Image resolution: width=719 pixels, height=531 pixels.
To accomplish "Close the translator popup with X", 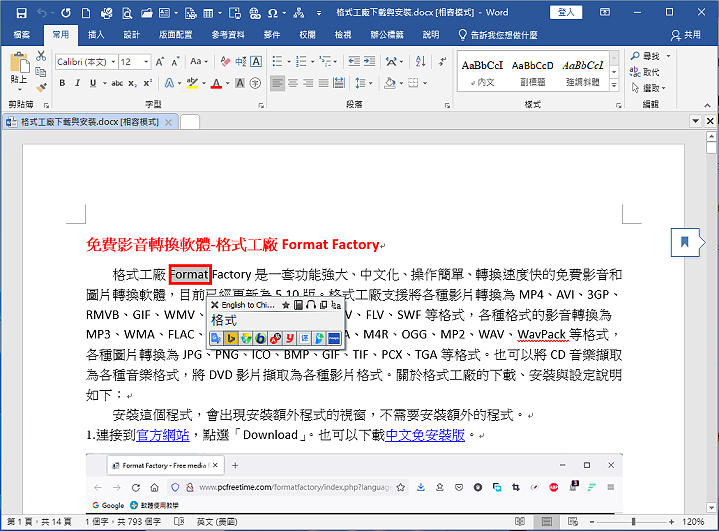I will [x=215, y=305].
